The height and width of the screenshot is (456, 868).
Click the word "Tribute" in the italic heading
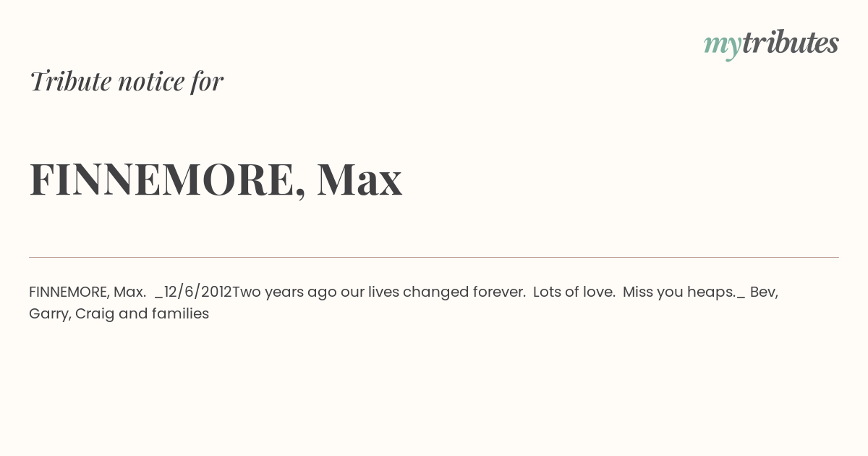click(70, 81)
